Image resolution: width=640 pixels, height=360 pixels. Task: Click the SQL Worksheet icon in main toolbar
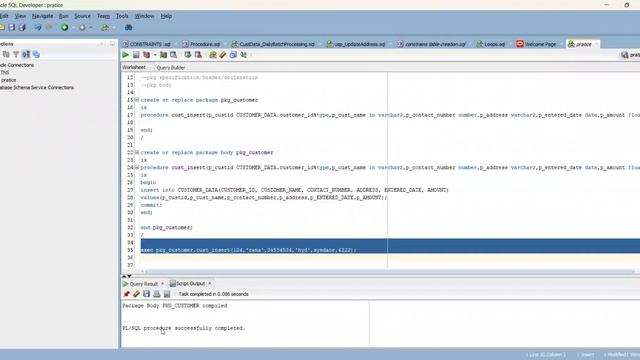pos(105,27)
